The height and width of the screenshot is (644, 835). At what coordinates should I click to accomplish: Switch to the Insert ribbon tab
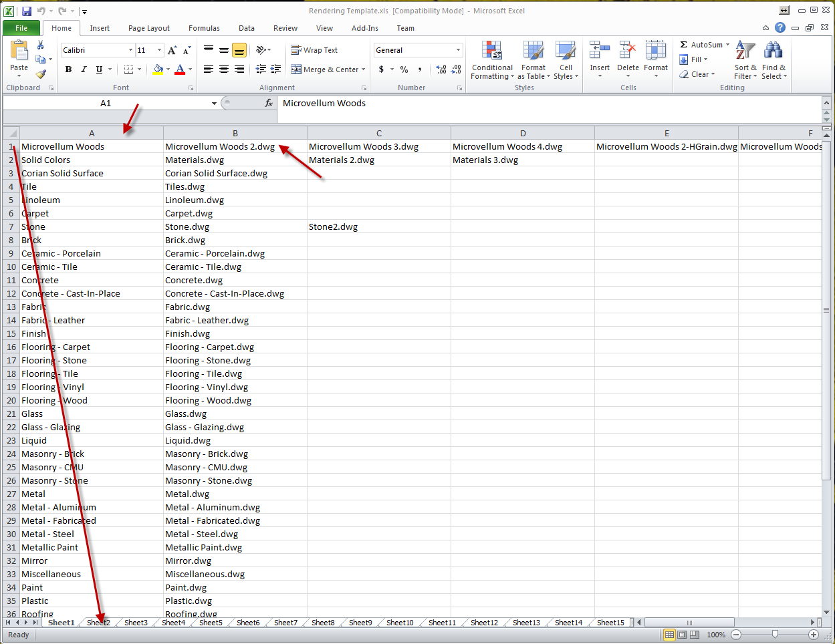coord(100,28)
